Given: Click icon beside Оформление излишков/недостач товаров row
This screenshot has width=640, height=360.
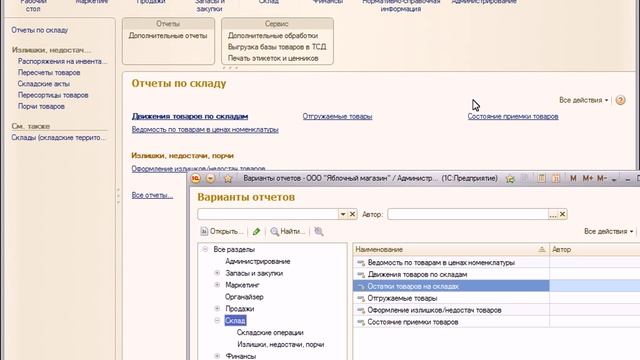Looking at the screenshot, I should pyautogui.click(x=361, y=310).
